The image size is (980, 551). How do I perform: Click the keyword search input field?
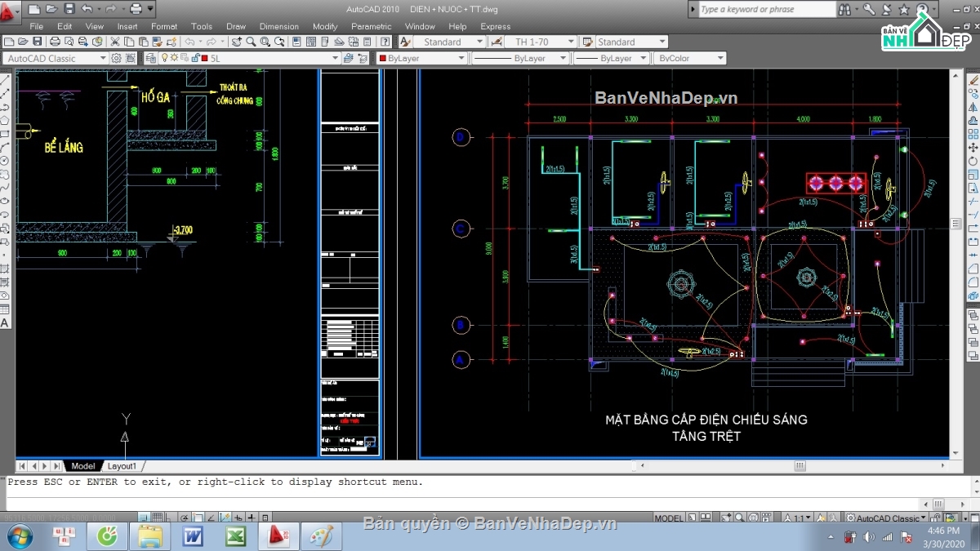pos(766,9)
